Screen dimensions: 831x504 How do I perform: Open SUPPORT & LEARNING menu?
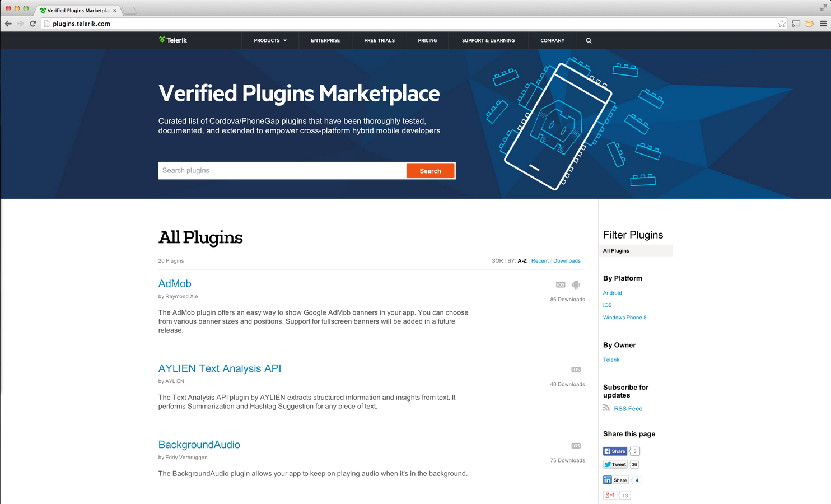[488, 40]
